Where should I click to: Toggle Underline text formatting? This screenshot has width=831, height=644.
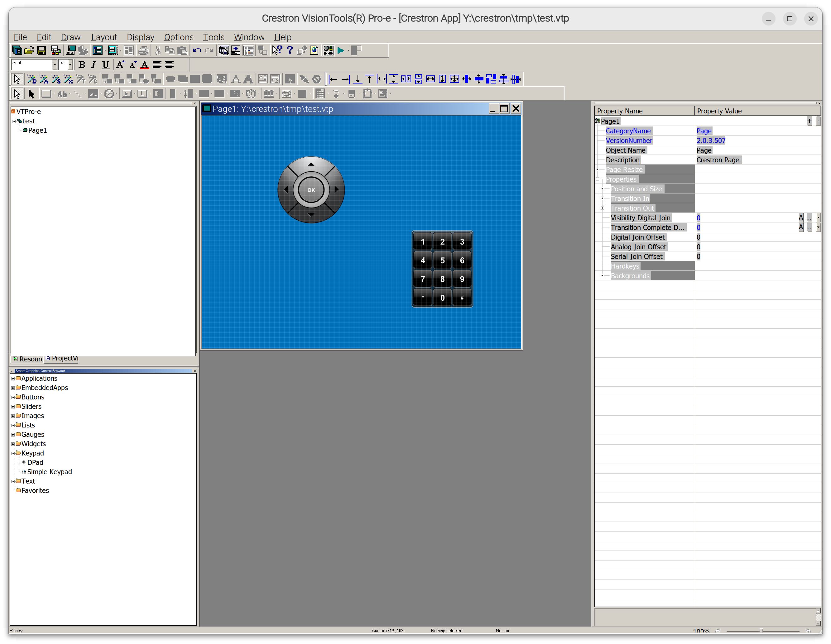click(x=106, y=65)
